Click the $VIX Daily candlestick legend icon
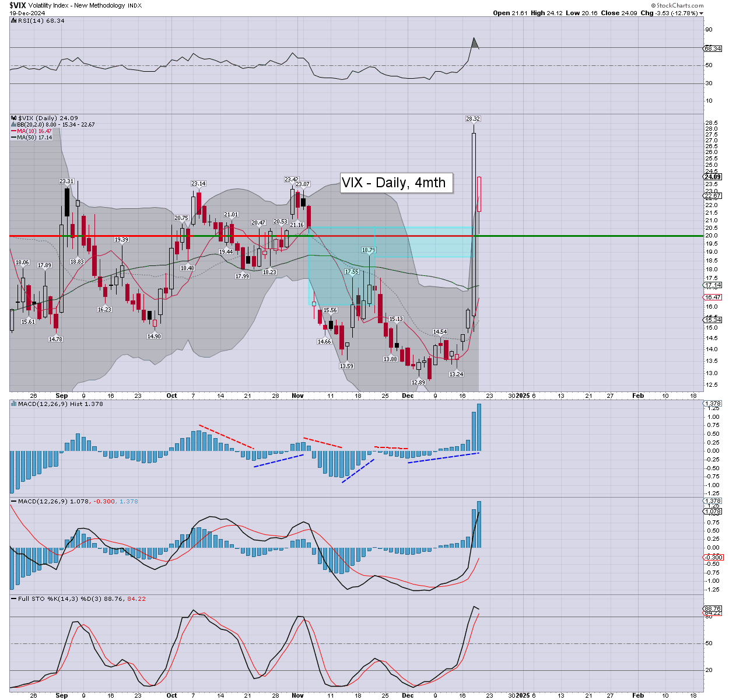The width and height of the screenshot is (729, 700). click(14, 118)
